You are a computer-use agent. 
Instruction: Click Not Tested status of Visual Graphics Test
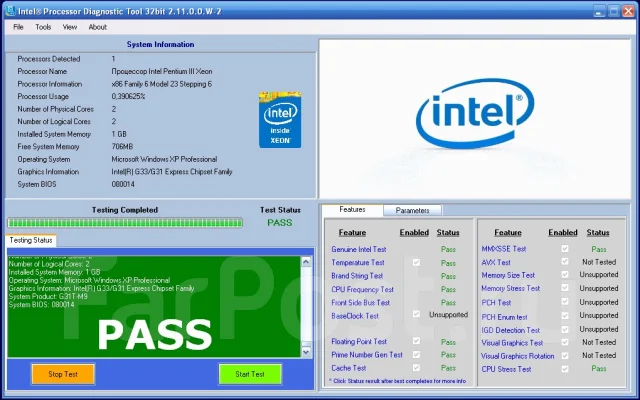pyautogui.click(x=599, y=342)
